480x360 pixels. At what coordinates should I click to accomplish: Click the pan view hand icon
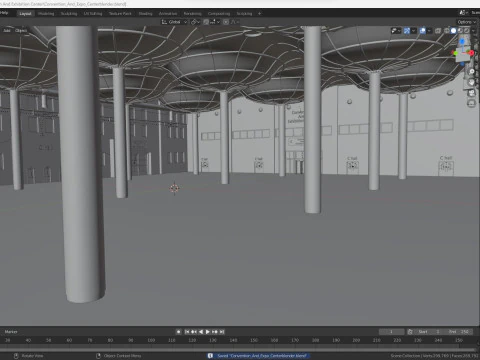471,82
